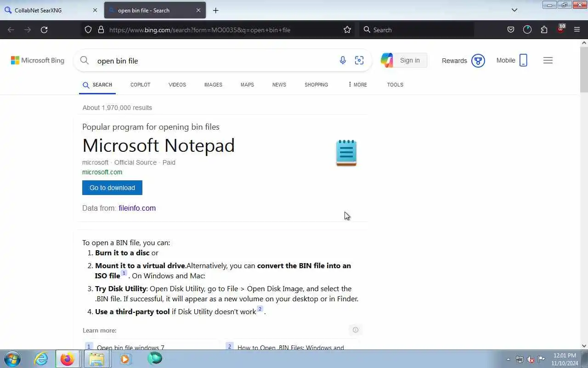
Task: Click citation 2 after Disk Utility doesn't work
Action: (x=260, y=309)
